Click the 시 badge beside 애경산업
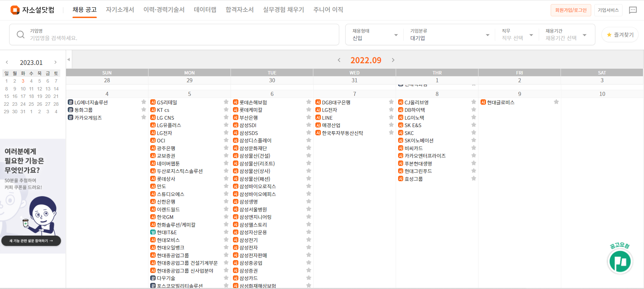The height and width of the screenshot is (289, 644). [318, 125]
